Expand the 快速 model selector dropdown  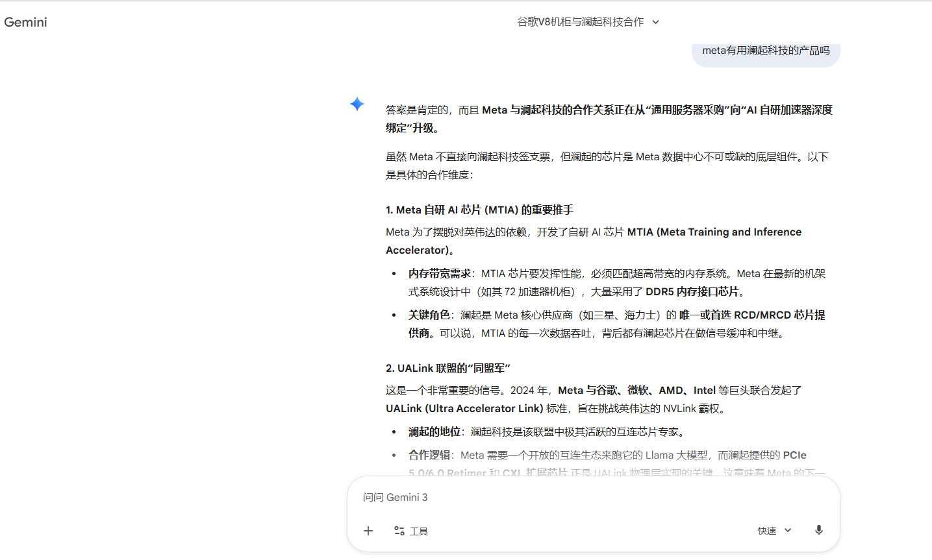click(775, 531)
